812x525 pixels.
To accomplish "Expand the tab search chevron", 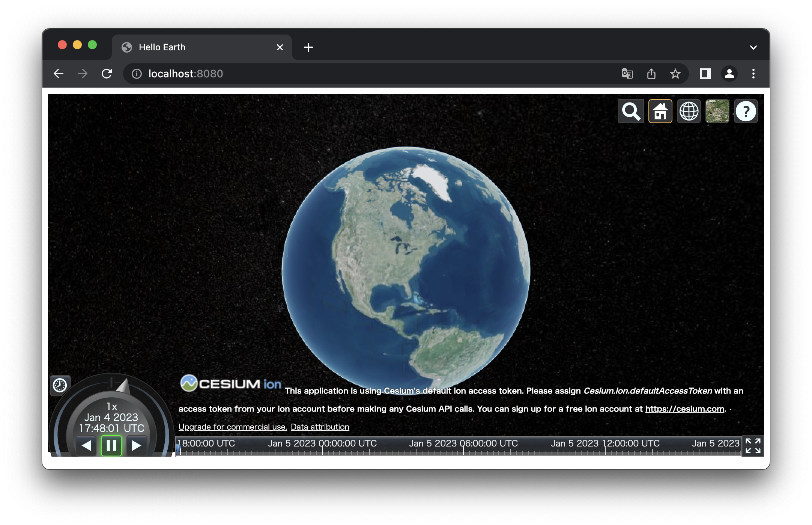I will pyautogui.click(x=753, y=47).
